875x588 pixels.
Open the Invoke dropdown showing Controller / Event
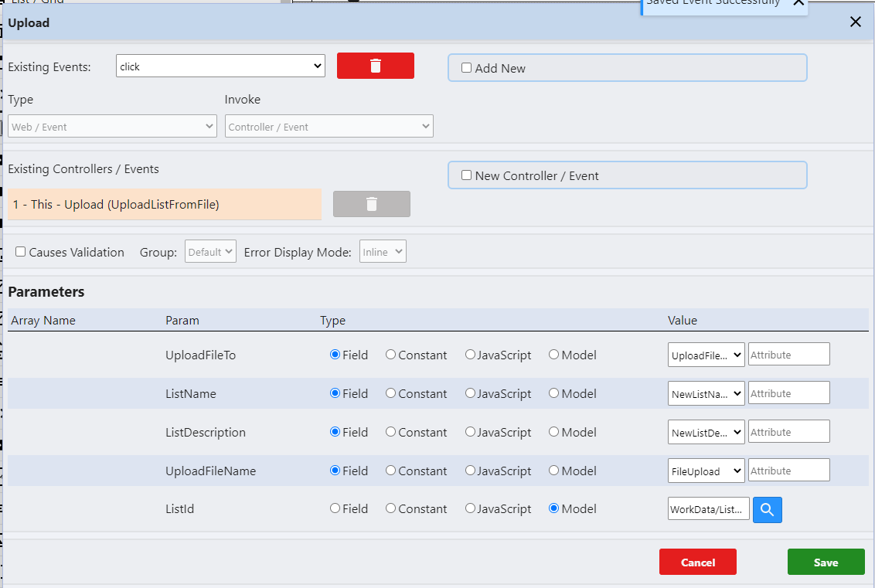click(x=329, y=126)
